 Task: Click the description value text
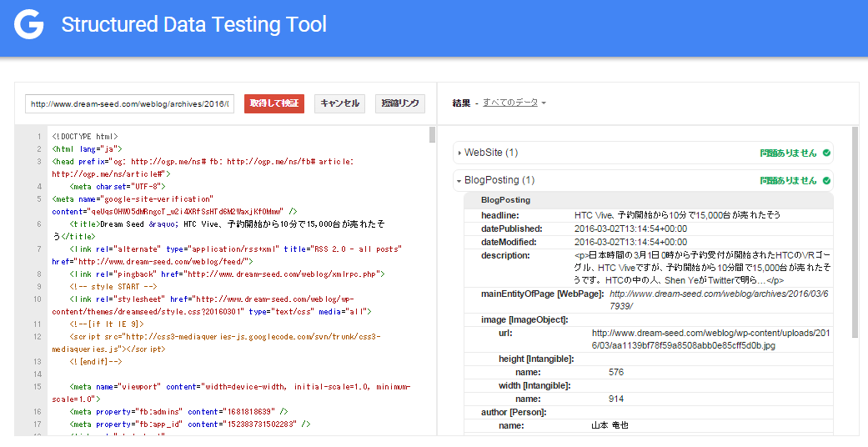coord(702,268)
